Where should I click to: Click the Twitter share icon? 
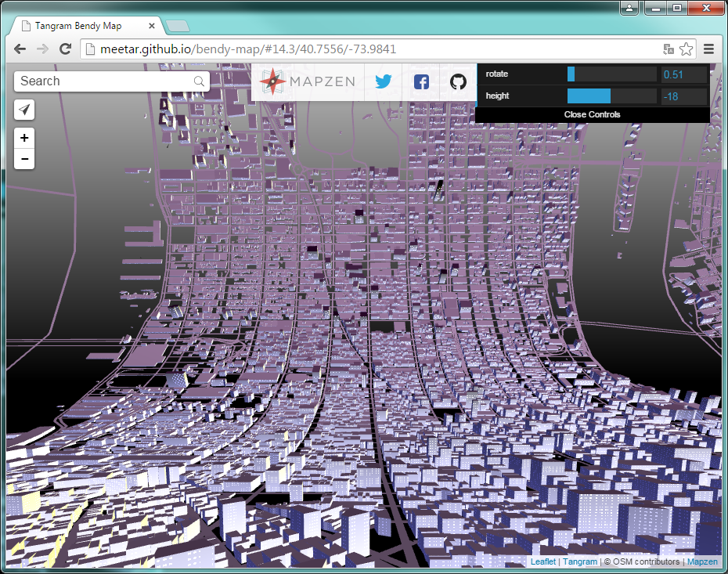pyautogui.click(x=383, y=81)
